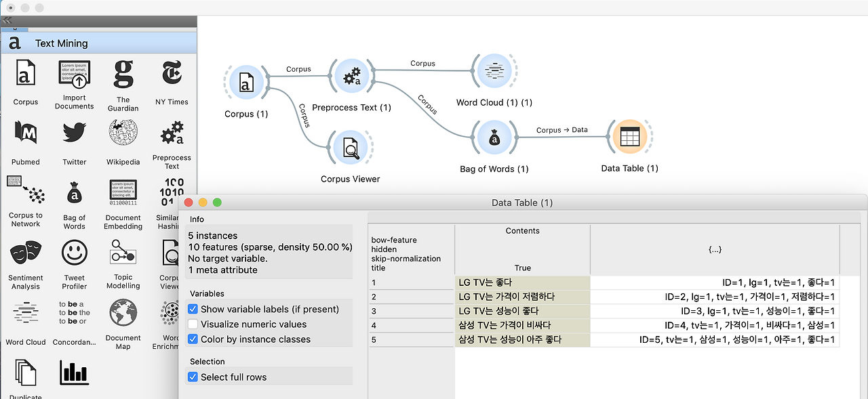Pick the Tweet Profiler widget
868x399 pixels.
pyautogui.click(x=75, y=265)
